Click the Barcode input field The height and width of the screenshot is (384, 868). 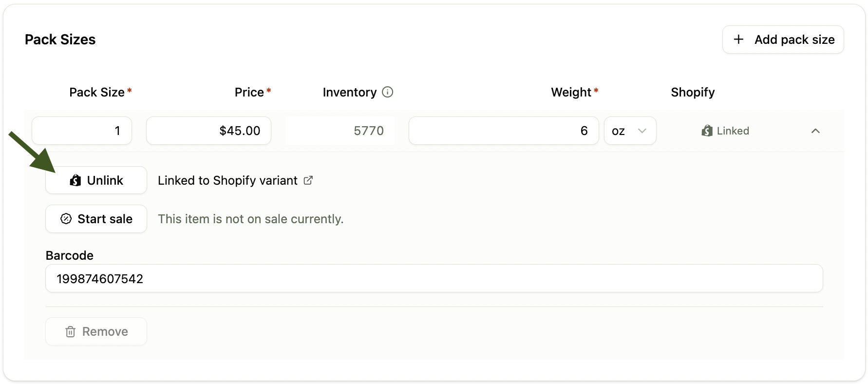[434, 279]
